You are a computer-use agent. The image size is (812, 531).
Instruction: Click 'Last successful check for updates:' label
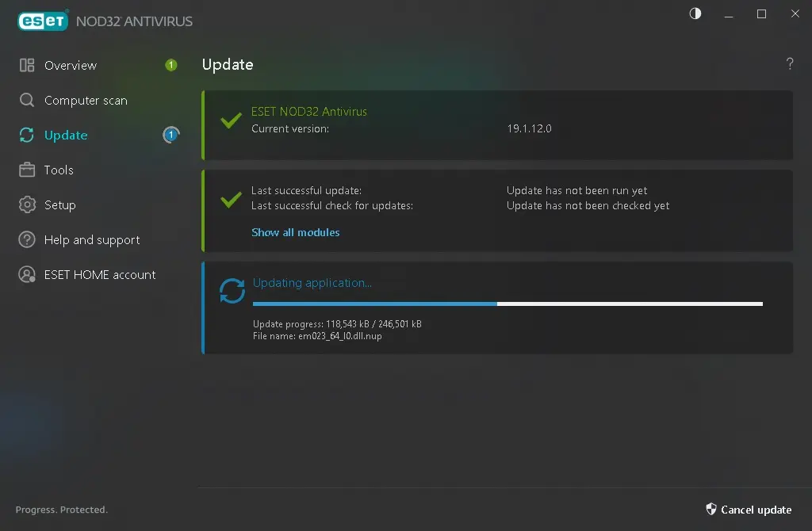pyautogui.click(x=332, y=205)
